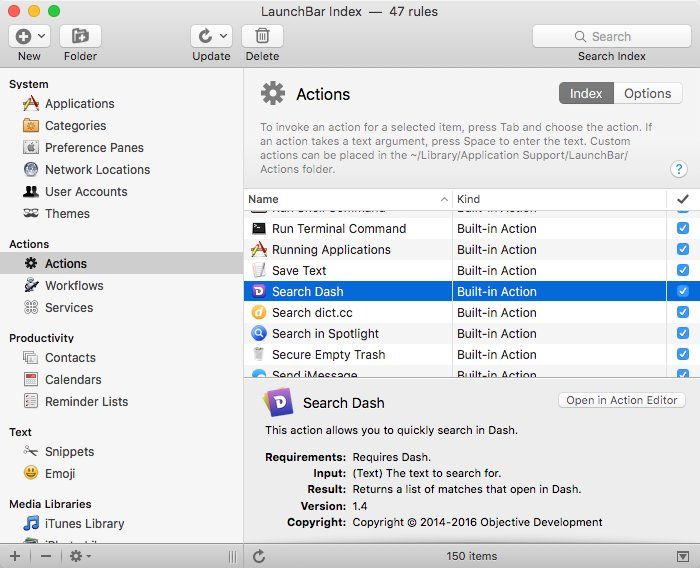Viewport: 700px width, 568px height.
Task: Open iTunes Library in the sidebar
Action: pyautogui.click(x=84, y=524)
